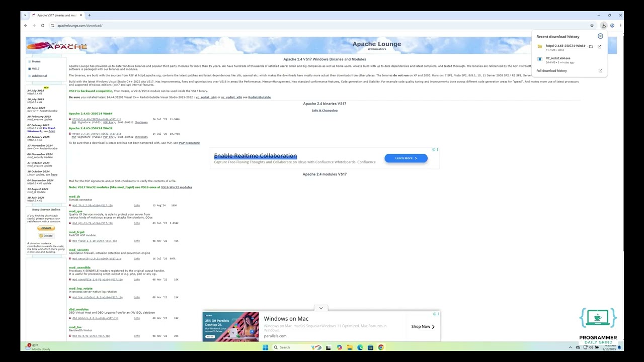Download mod_jk win64 VS17 zip

92,206
